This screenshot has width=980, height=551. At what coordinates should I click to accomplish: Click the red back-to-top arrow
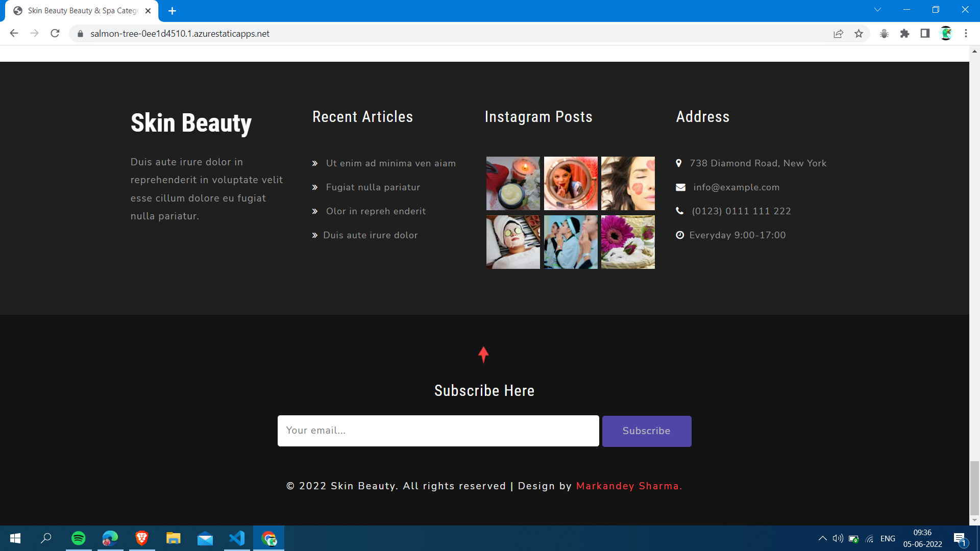pos(483,355)
